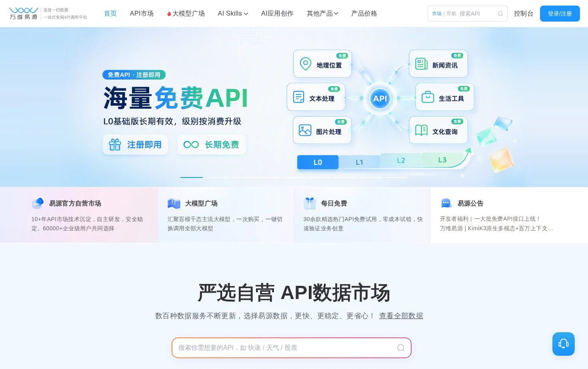Click the 大模型广场 card book icon
This screenshot has width=588, height=369.
(174, 203)
